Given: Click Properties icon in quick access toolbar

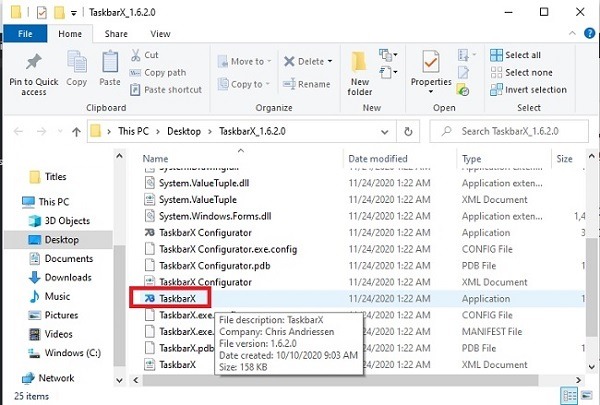Looking at the screenshot, I should pos(42,12).
